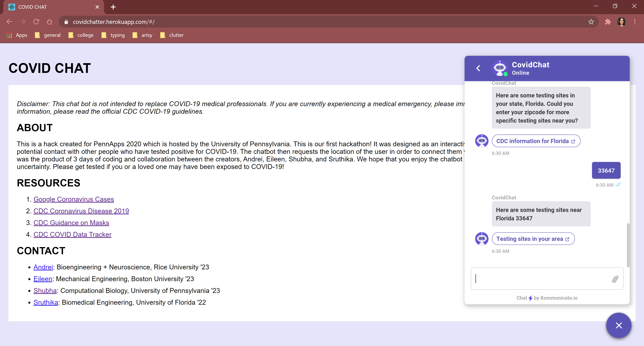Open the browser extensions puzzle icon
644x346 pixels.
point(608,22)
